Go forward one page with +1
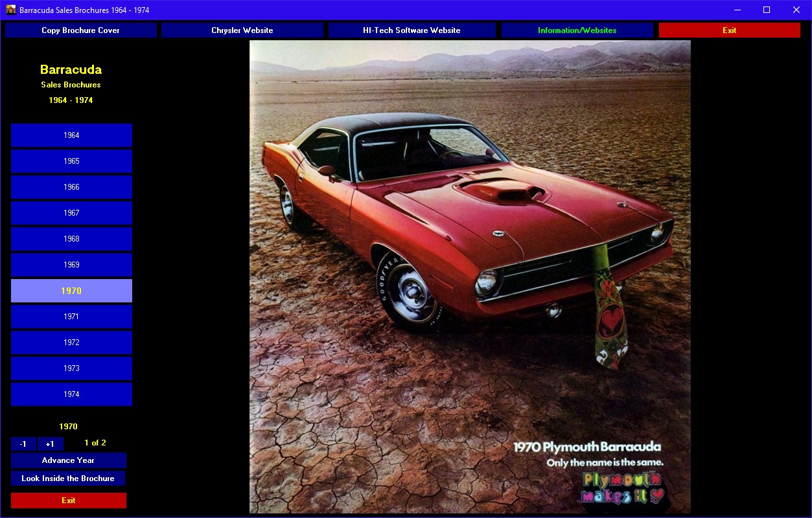The width and height of the screenshot is (812, 518). click(50, 444)
